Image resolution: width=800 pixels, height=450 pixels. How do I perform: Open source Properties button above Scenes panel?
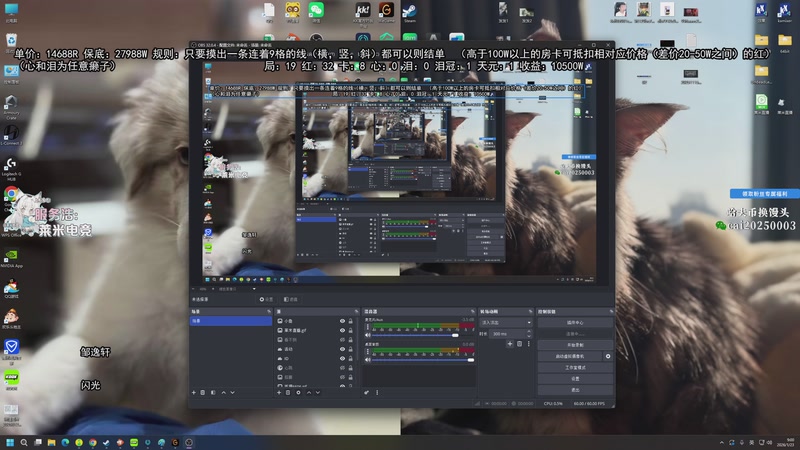point(266,299)
